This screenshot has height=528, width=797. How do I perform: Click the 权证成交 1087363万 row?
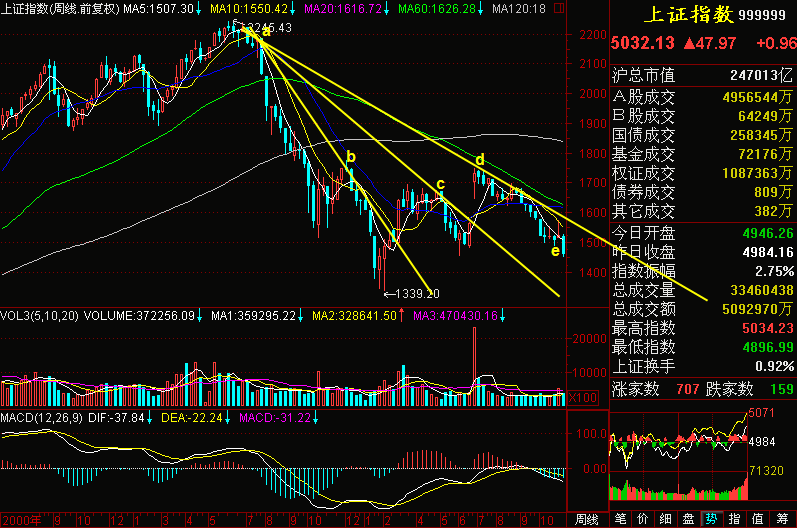702,173
